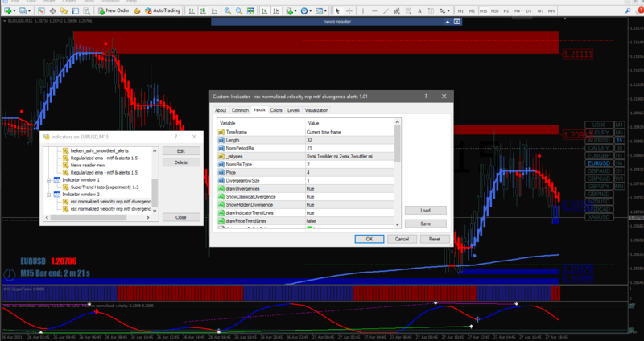Click the green color swatch in inputs list
The height and width of the screenshot is (341, 644).
pos(309,228)
